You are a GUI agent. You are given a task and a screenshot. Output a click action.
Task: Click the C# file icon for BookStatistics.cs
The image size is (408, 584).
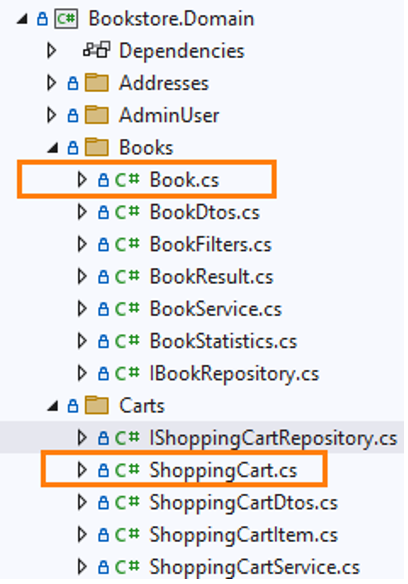(x=127, y=341)
